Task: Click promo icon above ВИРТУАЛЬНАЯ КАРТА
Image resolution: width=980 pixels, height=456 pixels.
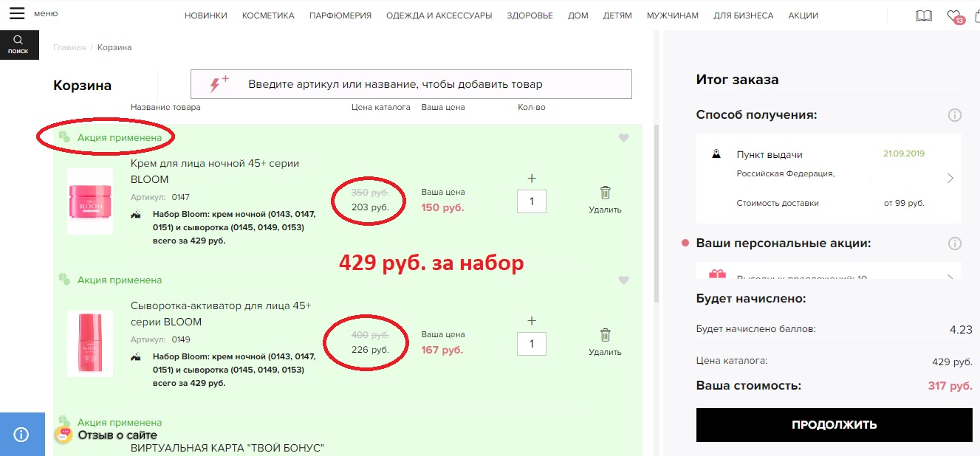Action: [x=64, y=421]
